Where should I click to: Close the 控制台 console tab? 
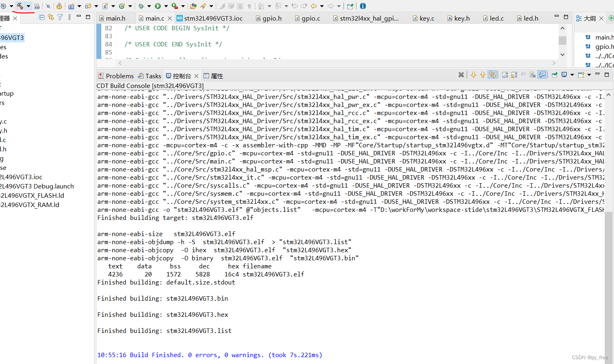click(x=196, y=76)
